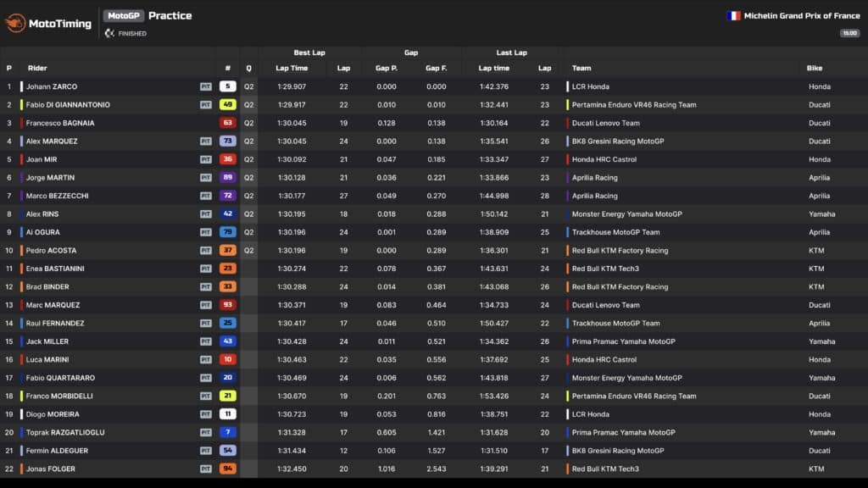The image size is (868, 488).
Task: Click last lap time 1:53.426
Action: click(494, 396)
